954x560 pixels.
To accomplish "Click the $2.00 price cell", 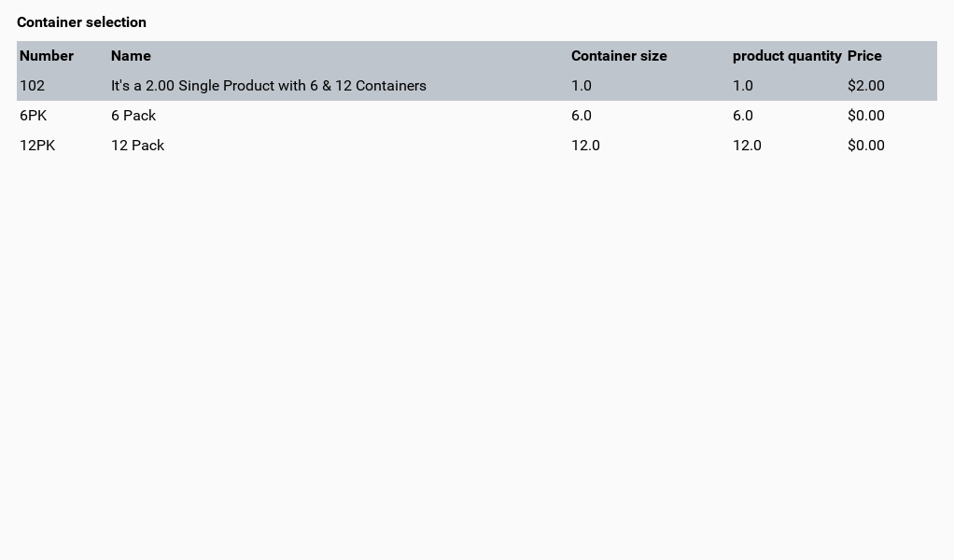I will [x=866, y=86].
